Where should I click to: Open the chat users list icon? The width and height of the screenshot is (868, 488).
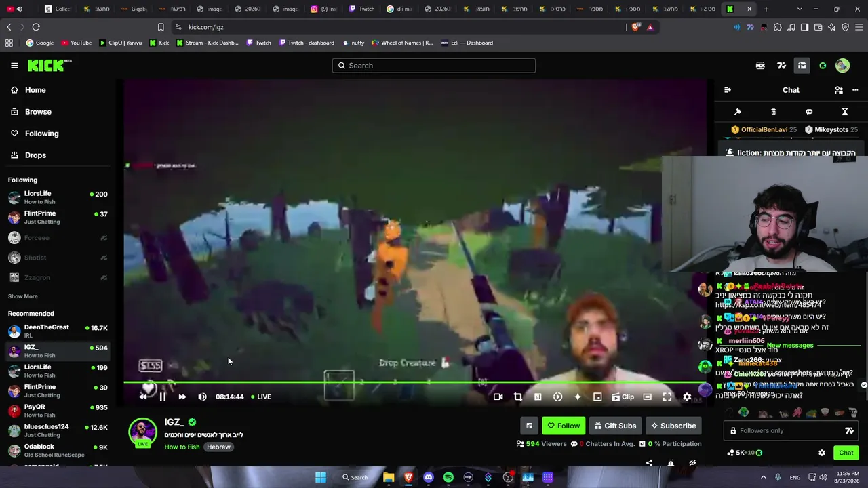click(839, 90)
